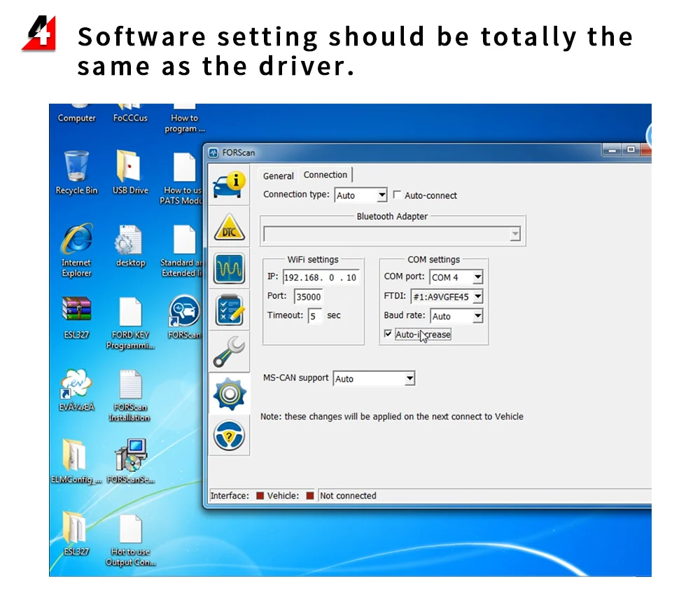Select the FoCCCus desktop icon
700x605 pixels.
pyautogui.click(x=130, y=113)
